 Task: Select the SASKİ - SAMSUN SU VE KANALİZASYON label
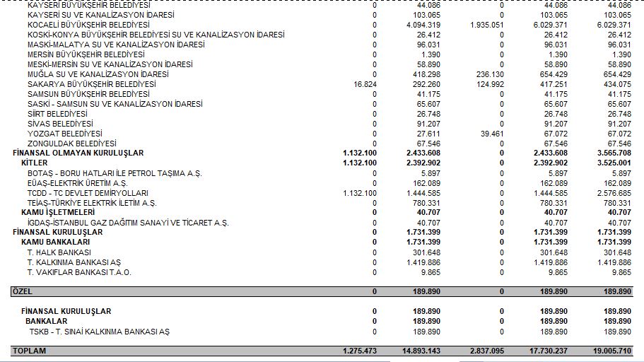pyautogui.click(x=115, y=104)
